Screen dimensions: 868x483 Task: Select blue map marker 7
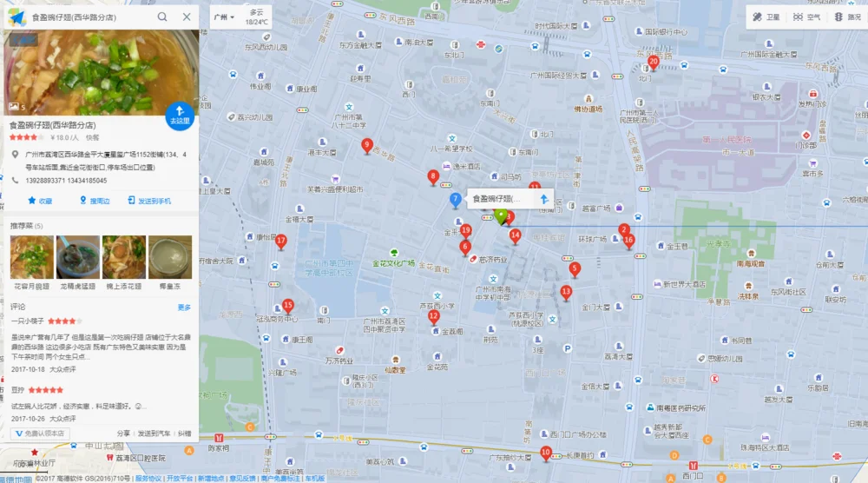(455, 200)
